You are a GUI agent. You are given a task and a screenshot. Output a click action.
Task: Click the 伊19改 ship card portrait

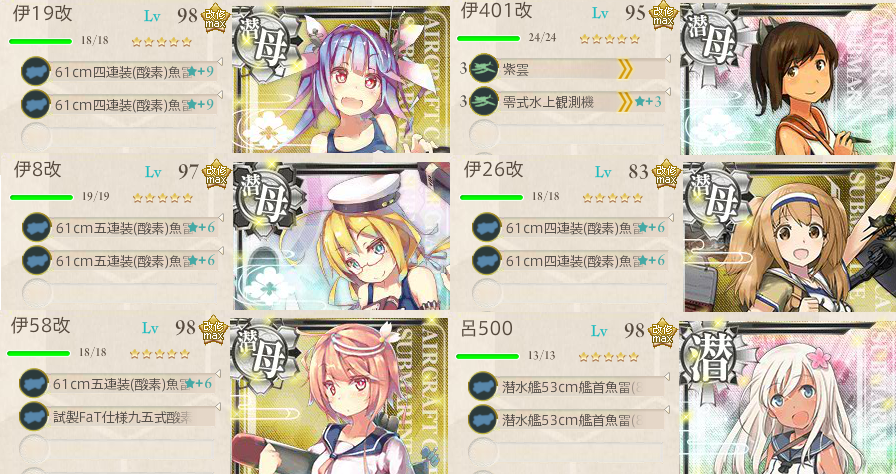(x=341, y=79)
